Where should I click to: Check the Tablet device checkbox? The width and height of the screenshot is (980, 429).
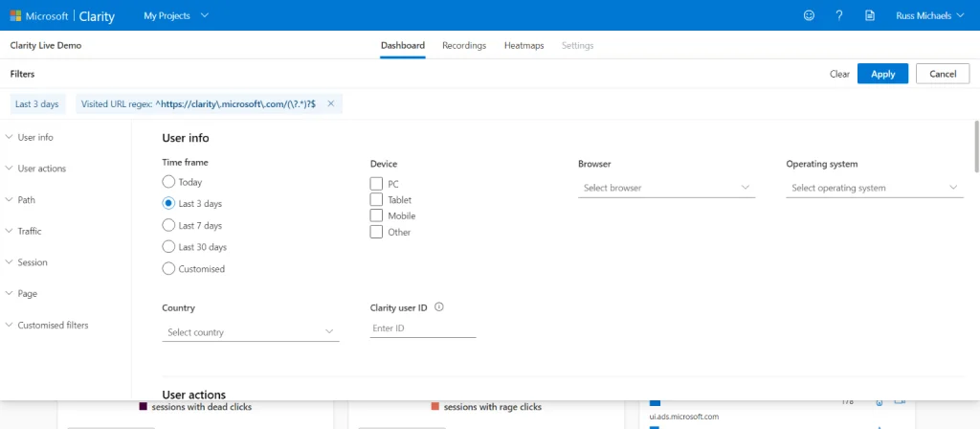(376, 199)
